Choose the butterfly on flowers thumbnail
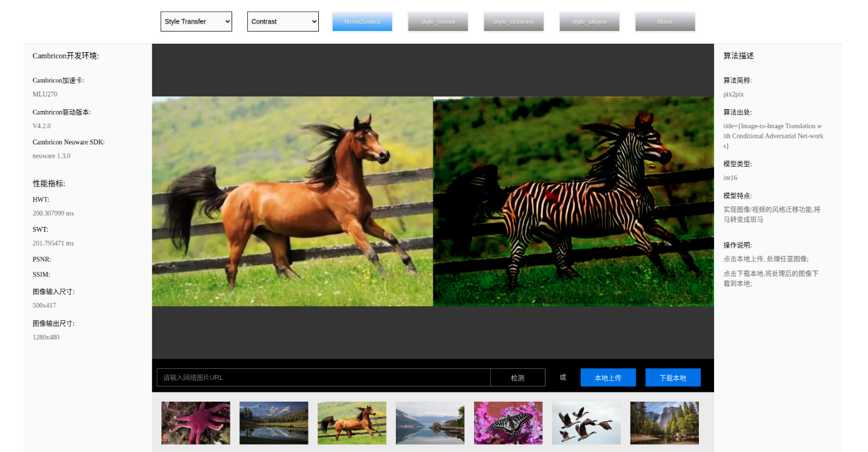 coord(509,423)
